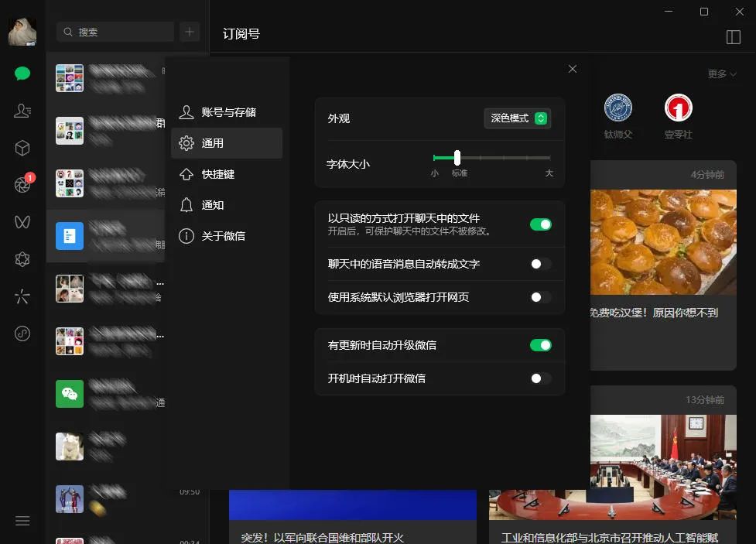Open the Chats tab in sidebar
Viewport: 756px width, 544px height.
[22, 74]
